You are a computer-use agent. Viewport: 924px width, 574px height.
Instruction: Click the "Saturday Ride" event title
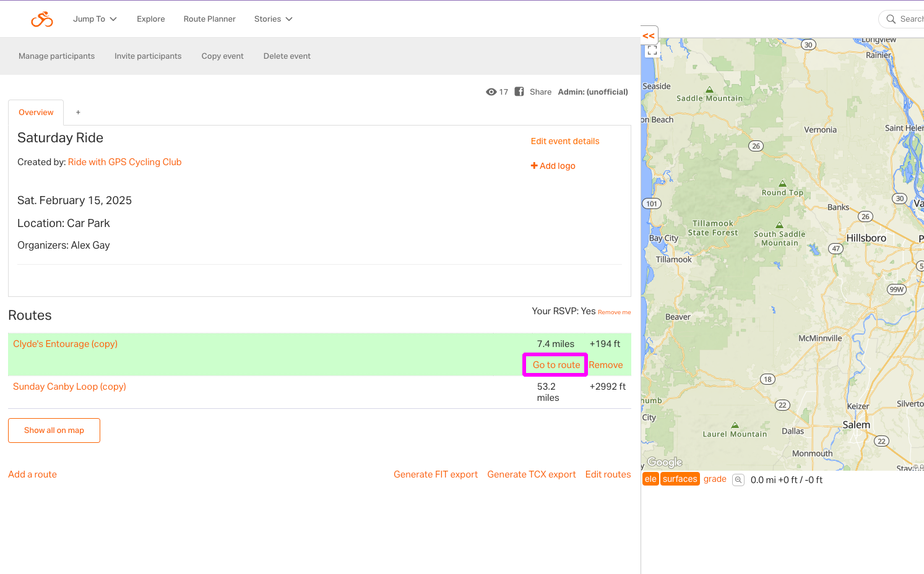(60, 138)
